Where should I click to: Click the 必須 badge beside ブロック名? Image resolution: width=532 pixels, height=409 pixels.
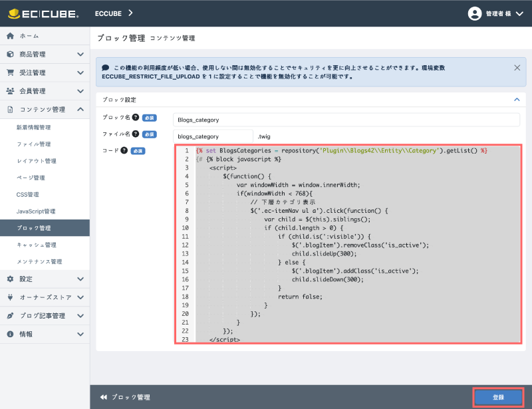point(149,118)
